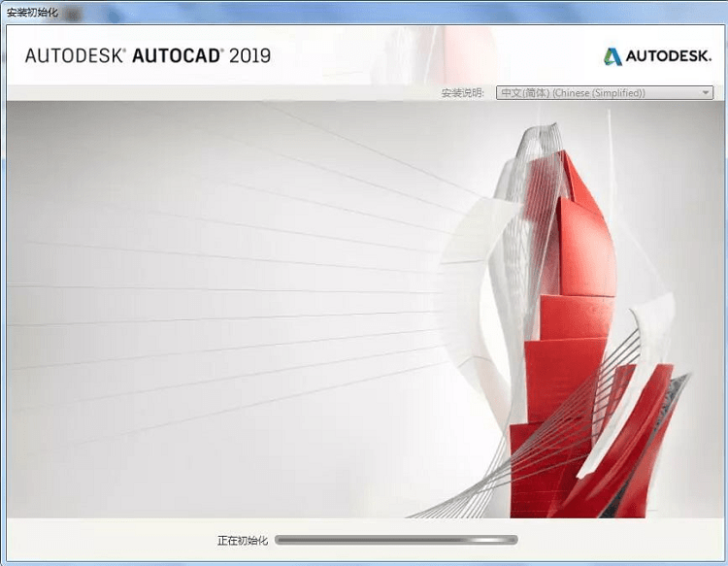Click the AUTODESK AUTOCAD 2019 title text
The image size is (728, 566).
[148, 55]
